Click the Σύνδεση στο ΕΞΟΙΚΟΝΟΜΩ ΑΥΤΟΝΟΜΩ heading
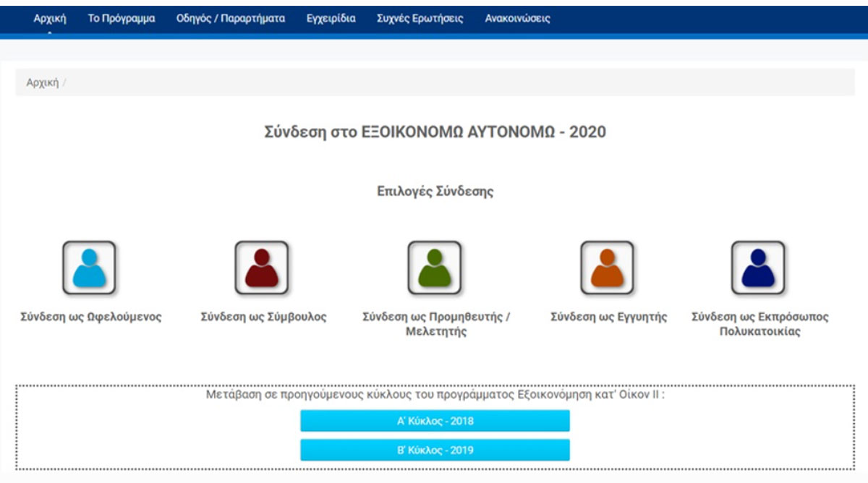 pyautogui.click(x=435, y=133)
